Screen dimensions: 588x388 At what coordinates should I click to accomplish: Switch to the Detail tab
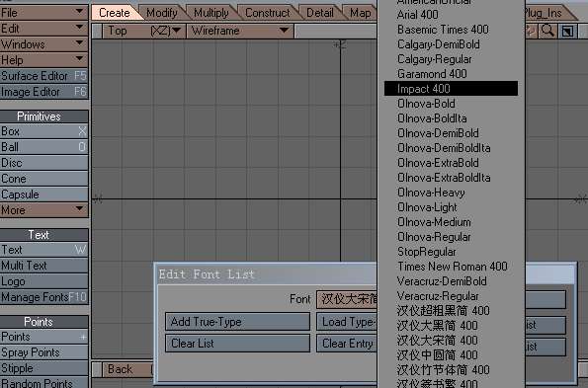click(320, 13)
